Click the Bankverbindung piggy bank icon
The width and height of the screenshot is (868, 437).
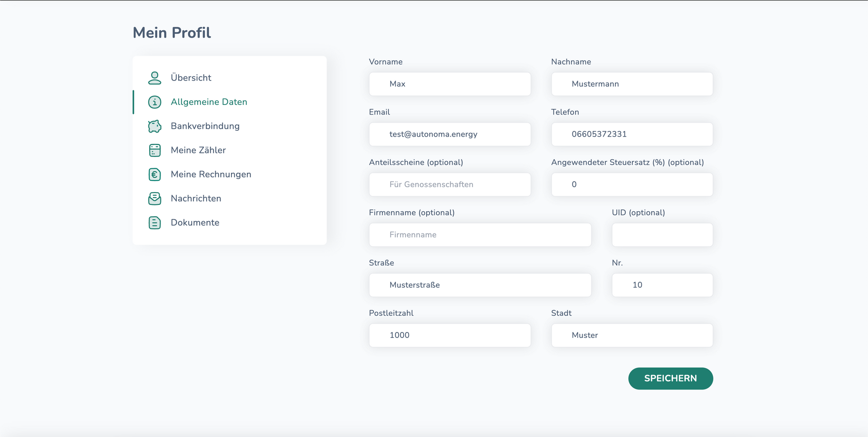tap(155, 126)
